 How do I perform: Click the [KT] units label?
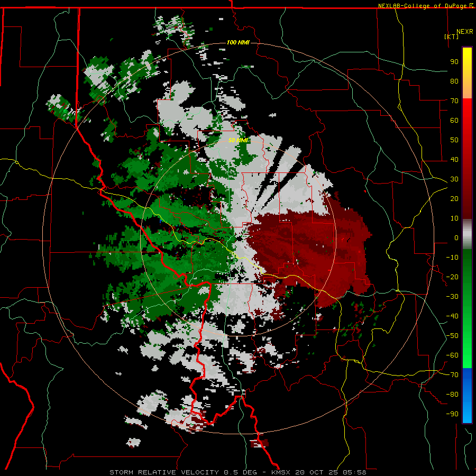pyautogui.click(x=452, y=36)
